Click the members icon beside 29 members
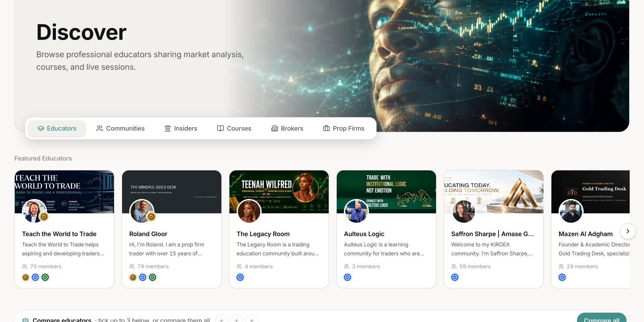 561,266
